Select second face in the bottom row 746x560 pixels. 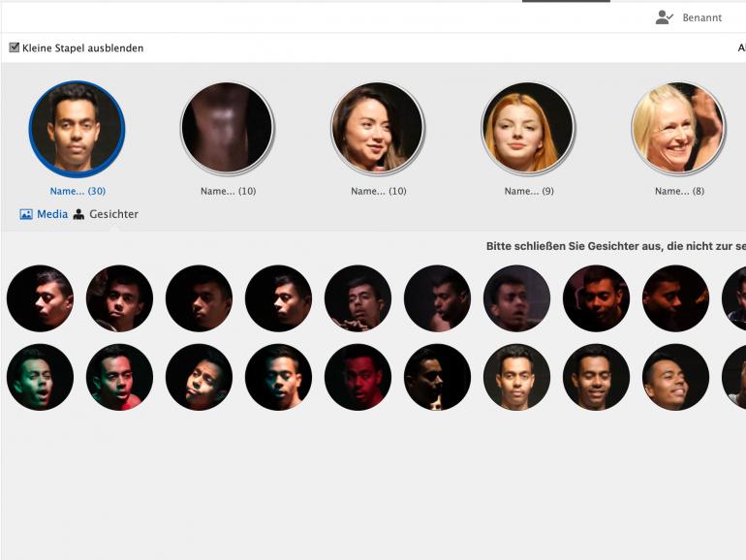point(119,377)
